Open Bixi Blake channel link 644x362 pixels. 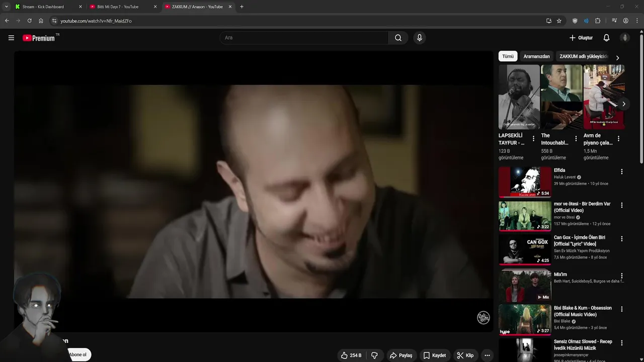pyautogui.click(x=562, y=321)
